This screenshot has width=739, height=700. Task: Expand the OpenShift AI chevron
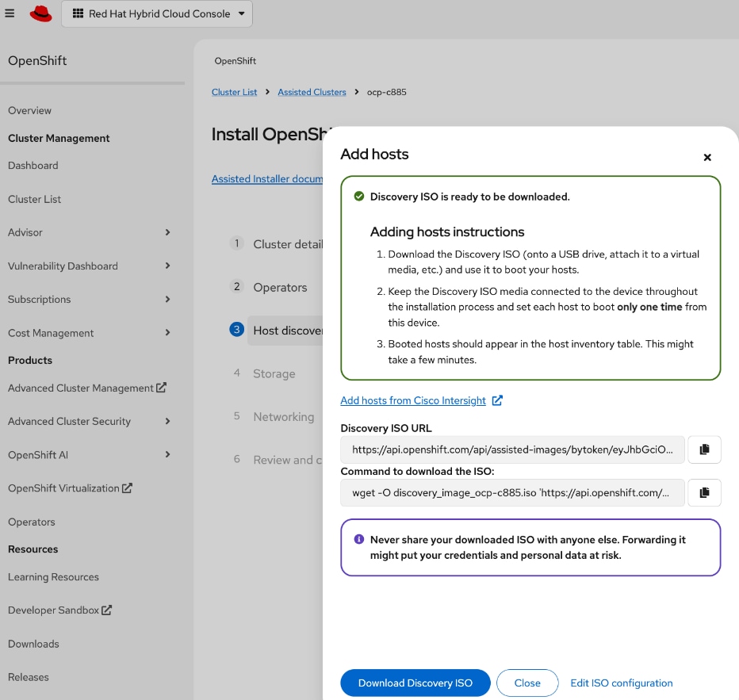coord(168,454)
